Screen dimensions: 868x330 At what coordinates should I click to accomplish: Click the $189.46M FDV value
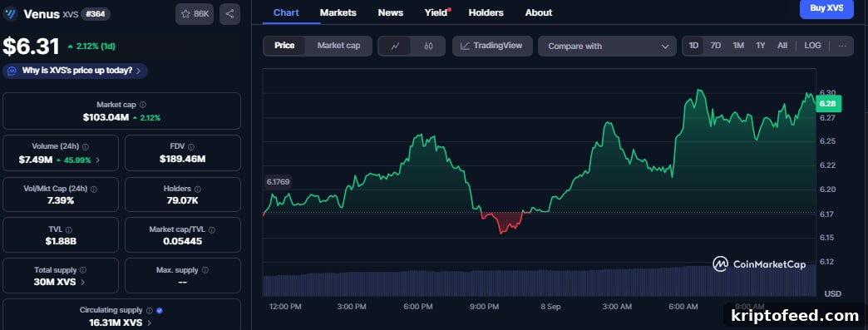(183, 160)
